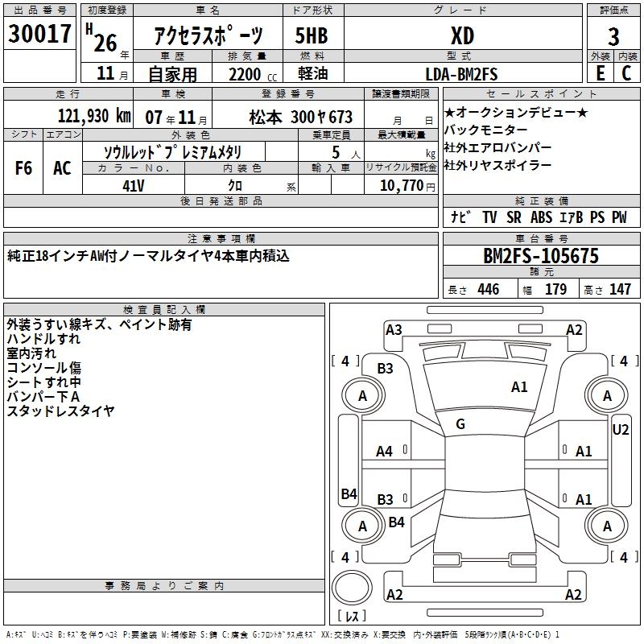
Task: Click the [レス] label under the spare tire
Action: coord(352,615)
